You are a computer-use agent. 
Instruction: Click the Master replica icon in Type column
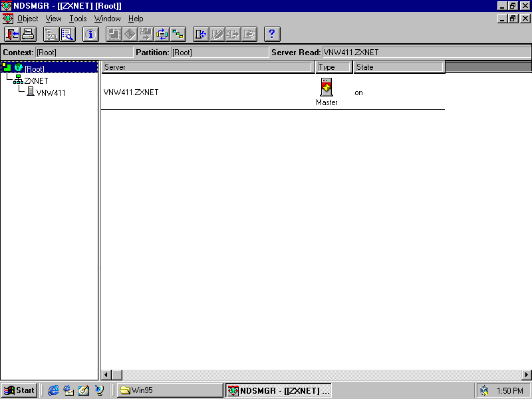pyautogui.click(x=327, y=87)
